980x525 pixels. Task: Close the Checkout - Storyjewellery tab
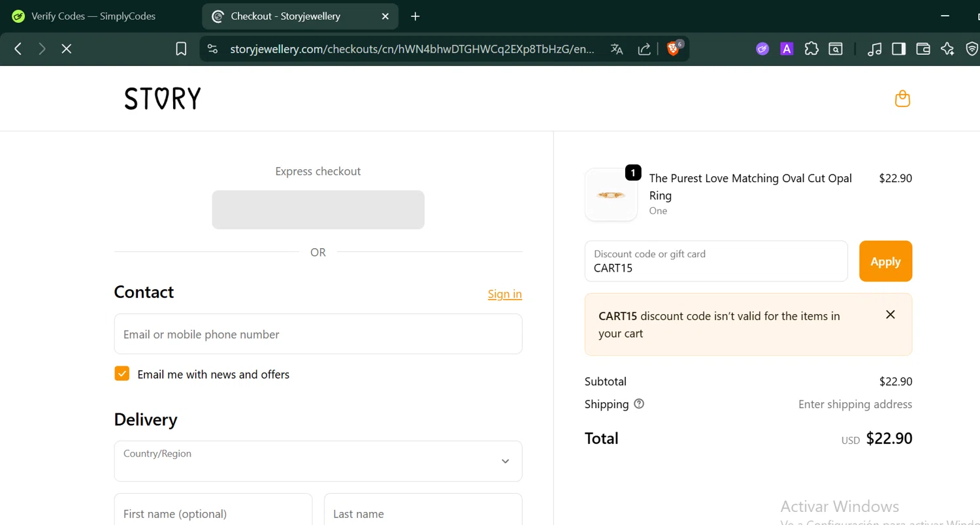[x=385, y=16]
